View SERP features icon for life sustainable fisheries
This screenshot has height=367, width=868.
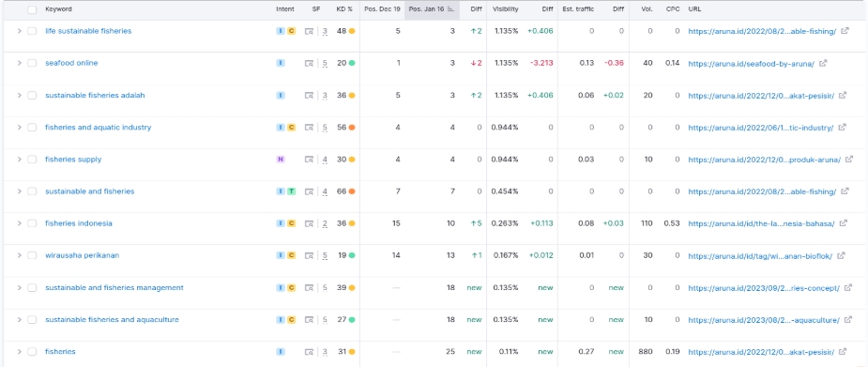click(310, 32)
